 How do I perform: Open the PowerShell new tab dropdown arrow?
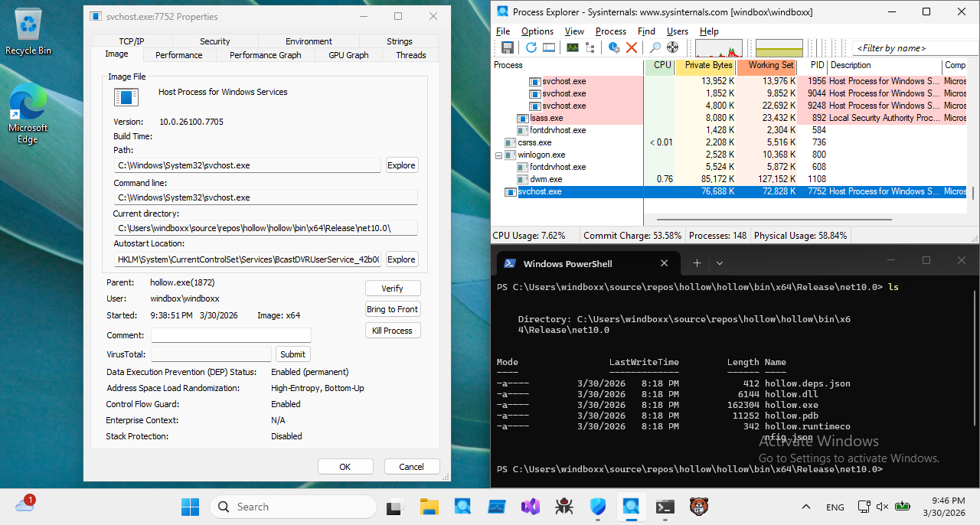pos(719,263)
